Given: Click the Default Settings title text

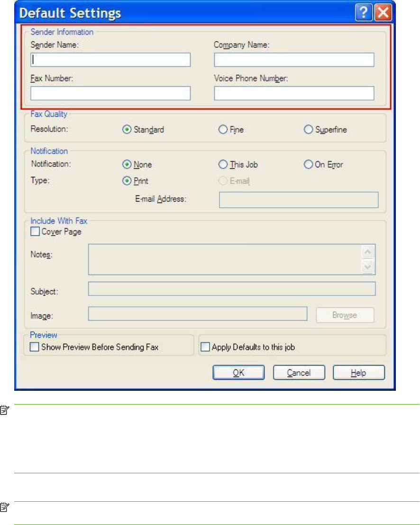Looking at the screenshot, I should (x=70, y=13).
